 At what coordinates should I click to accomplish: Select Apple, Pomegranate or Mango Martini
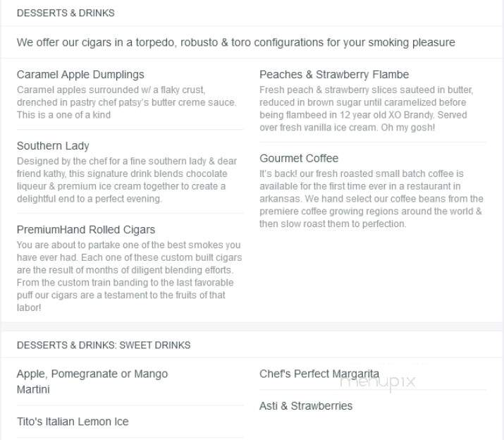(92, 381)
